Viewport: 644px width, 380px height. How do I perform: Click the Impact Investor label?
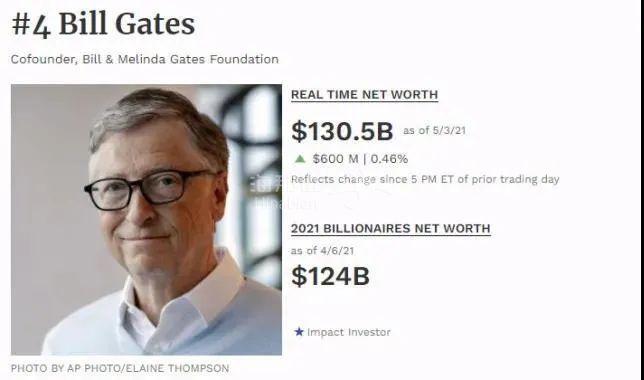(349, 332)
